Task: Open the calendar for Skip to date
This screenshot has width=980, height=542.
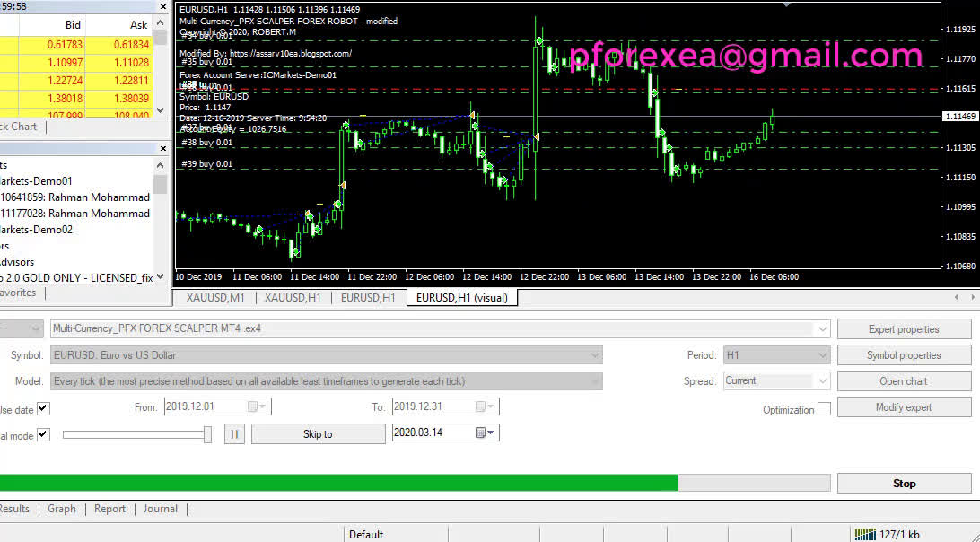Action: pos(481,433)
